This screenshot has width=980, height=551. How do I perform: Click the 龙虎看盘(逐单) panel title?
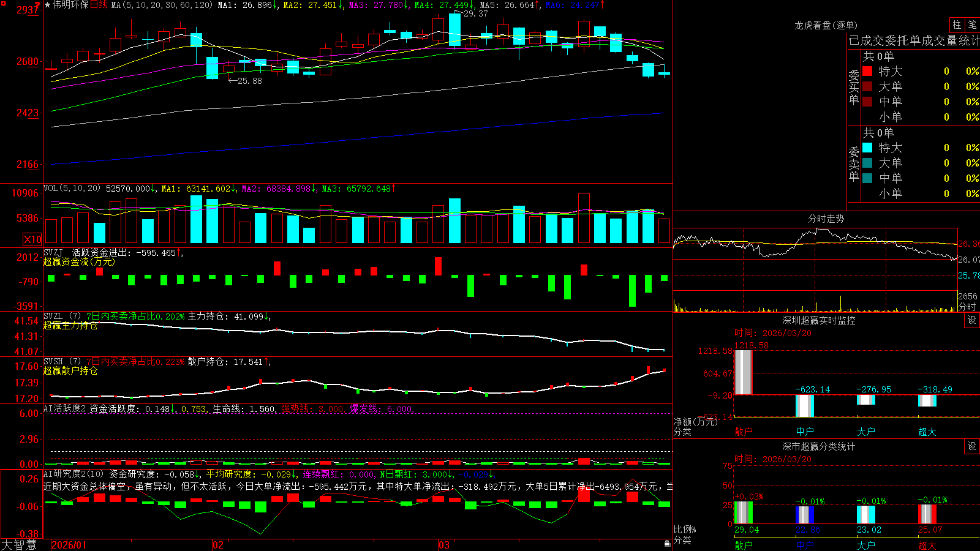[x=826, y=25]
